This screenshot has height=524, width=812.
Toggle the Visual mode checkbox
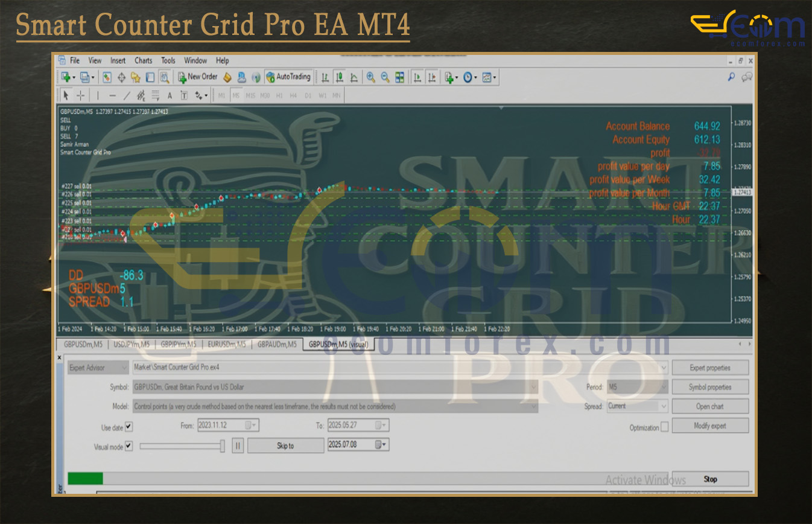(128, 447)
